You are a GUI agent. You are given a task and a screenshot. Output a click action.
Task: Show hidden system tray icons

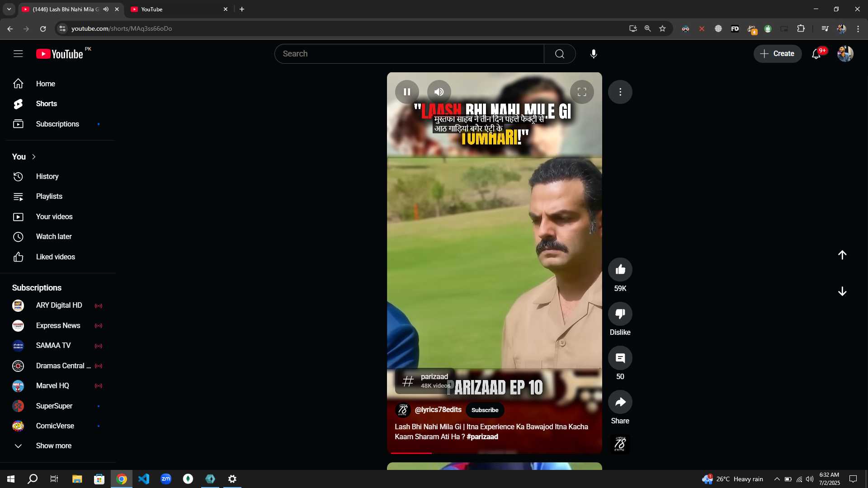click(777, 479)
